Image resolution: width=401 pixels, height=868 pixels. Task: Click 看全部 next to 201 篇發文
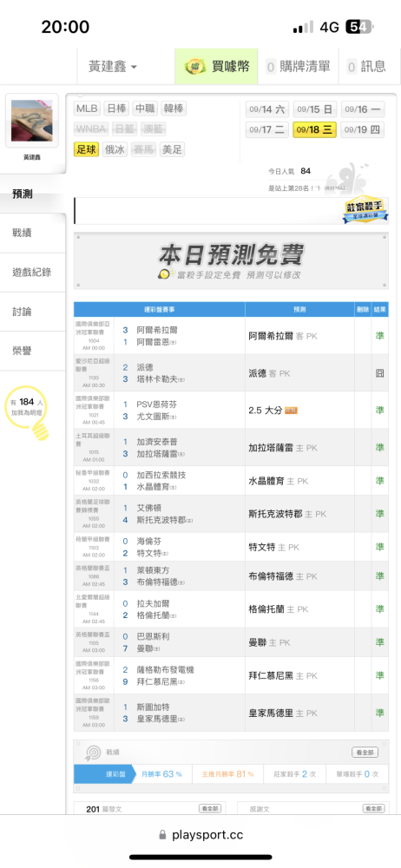point(210,809)
